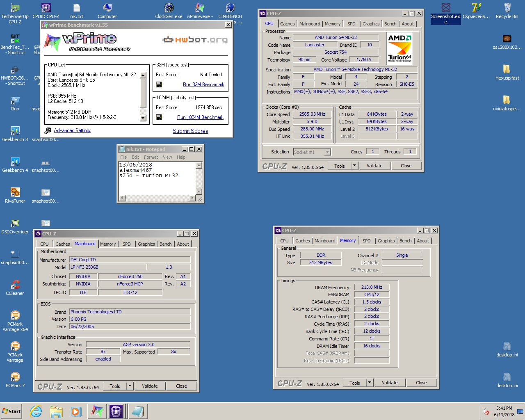
Task: Click Validate in Memory window
Action: coord(390,383)
